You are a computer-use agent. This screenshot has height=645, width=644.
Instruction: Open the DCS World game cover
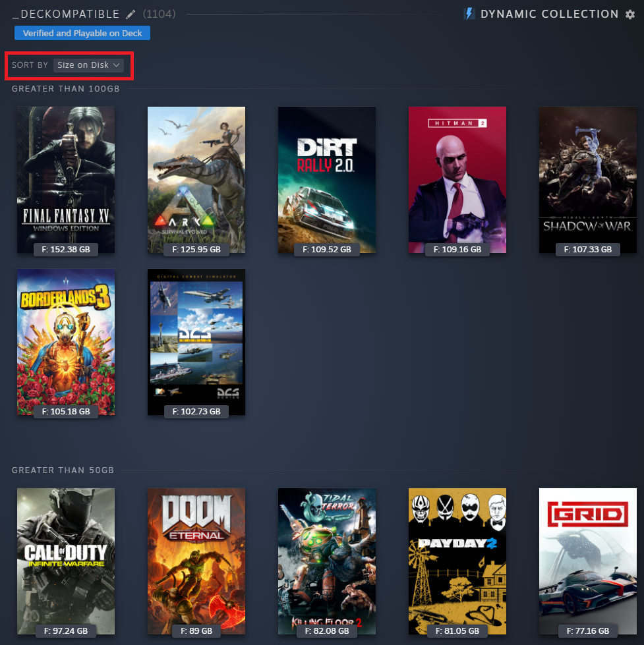[196, 342]
